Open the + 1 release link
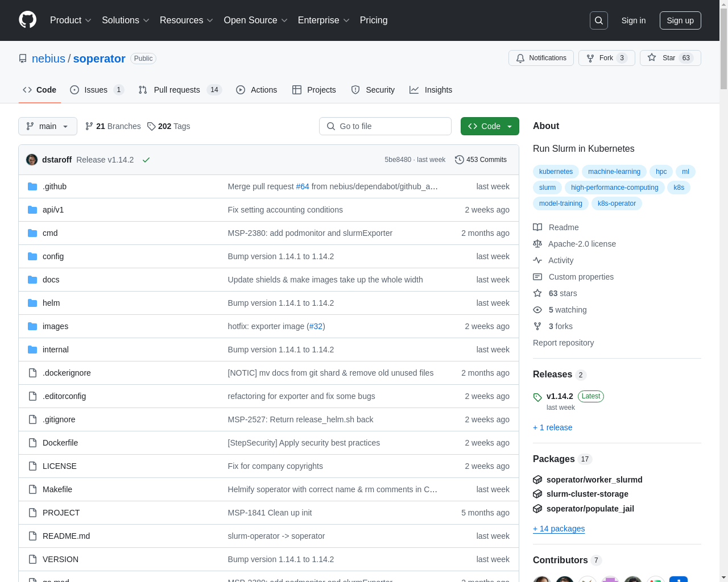This screenshot has width=728, height=582. click(553, 427)
